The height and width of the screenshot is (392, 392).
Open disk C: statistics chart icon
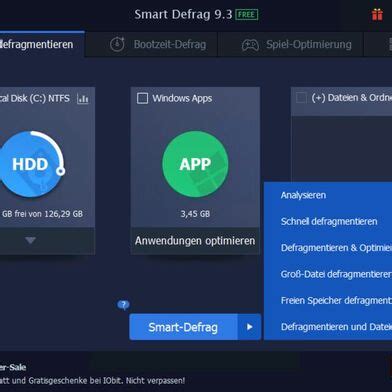pos(83,99)
